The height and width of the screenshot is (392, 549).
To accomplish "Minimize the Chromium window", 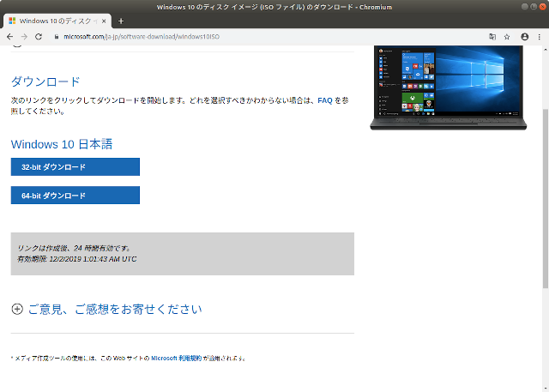I will (524, 7).
